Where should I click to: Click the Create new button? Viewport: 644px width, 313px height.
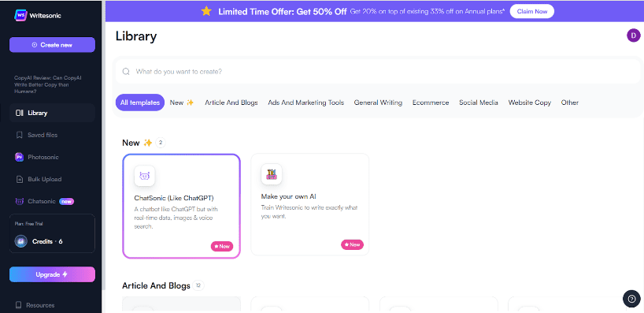[52, 45]
